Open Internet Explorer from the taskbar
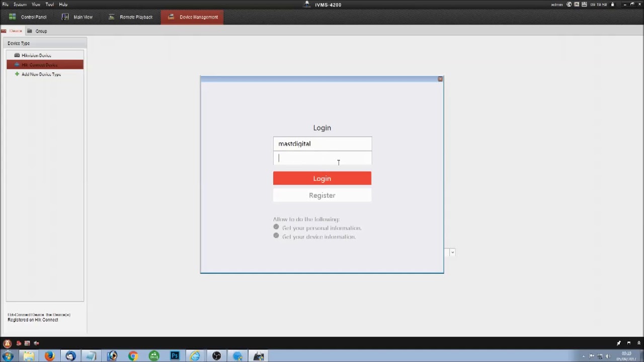This screenshot has width=644, height=362. [195, 356]
